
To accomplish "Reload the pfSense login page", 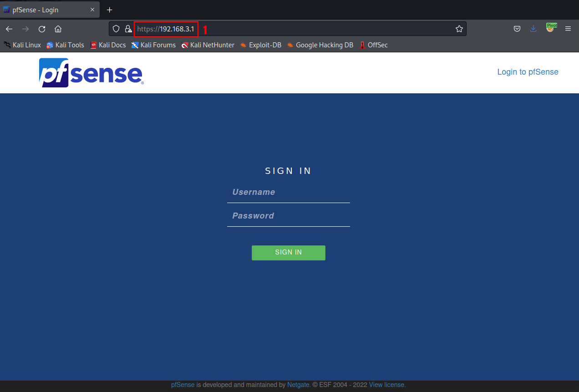I will click(42, 29).
